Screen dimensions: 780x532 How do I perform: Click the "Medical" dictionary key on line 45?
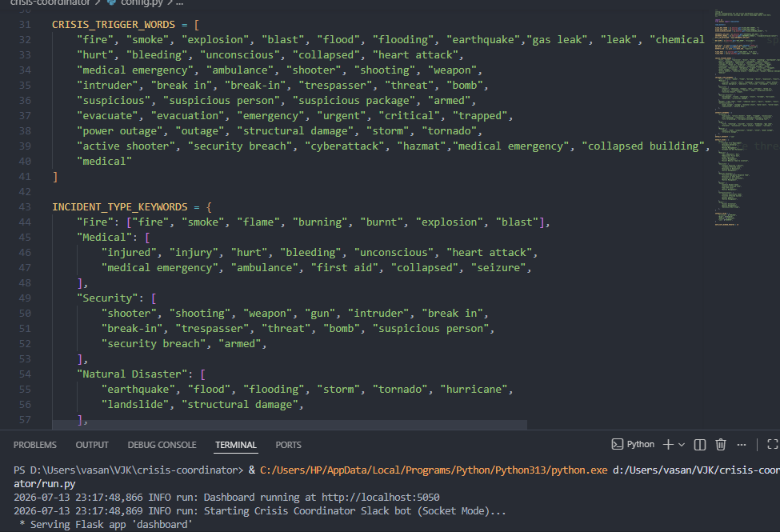pos(105,238)
